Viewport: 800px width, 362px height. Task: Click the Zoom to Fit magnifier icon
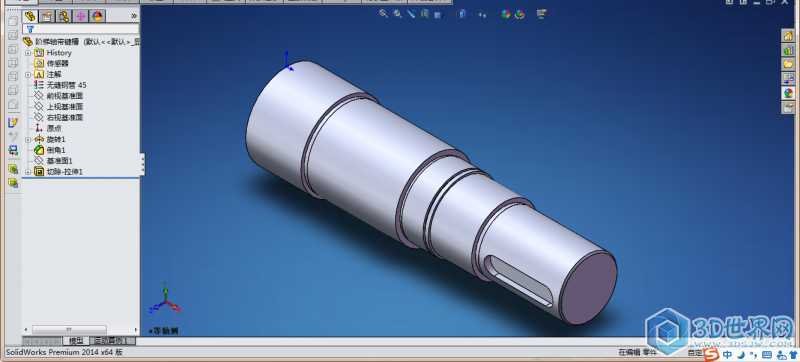click(384, 14)
